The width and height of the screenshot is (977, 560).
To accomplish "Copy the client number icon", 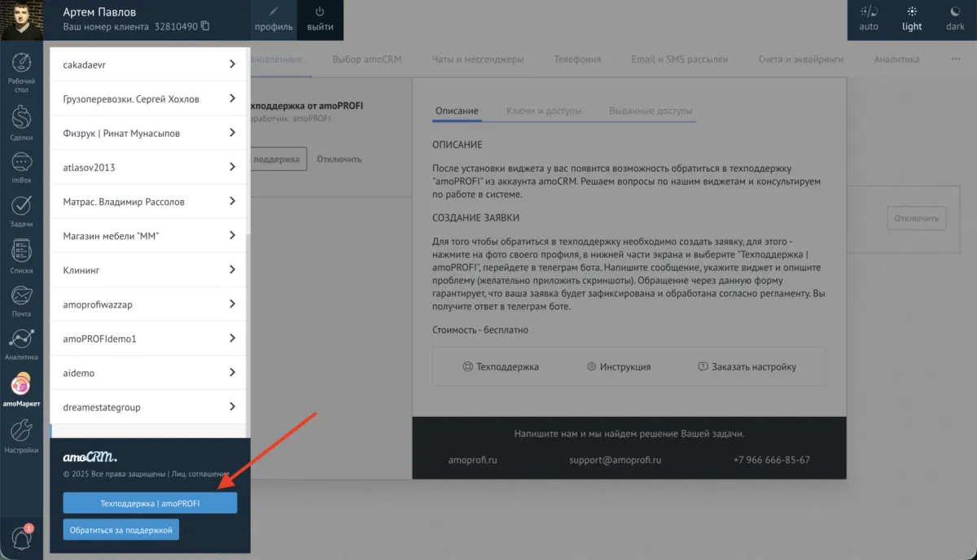I will pyautogui.click(x=205, y=26).
